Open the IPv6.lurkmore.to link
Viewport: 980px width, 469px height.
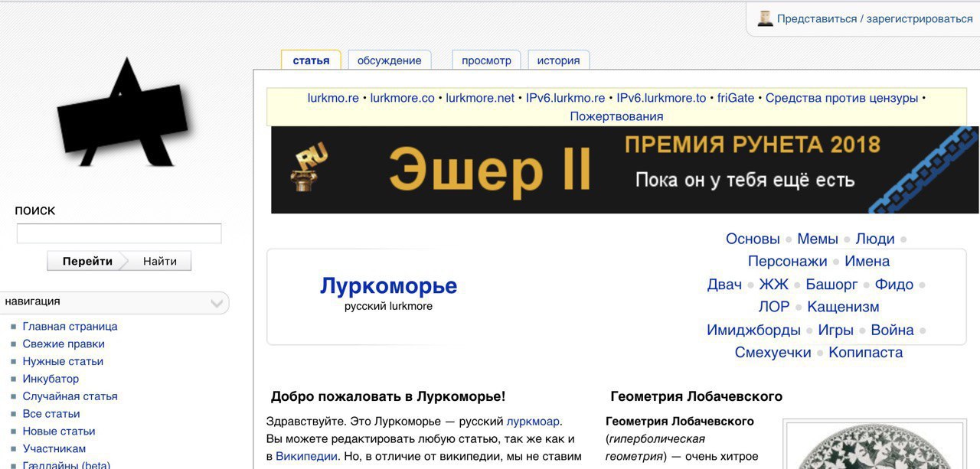pyautogui.click(x=661, y=98)
